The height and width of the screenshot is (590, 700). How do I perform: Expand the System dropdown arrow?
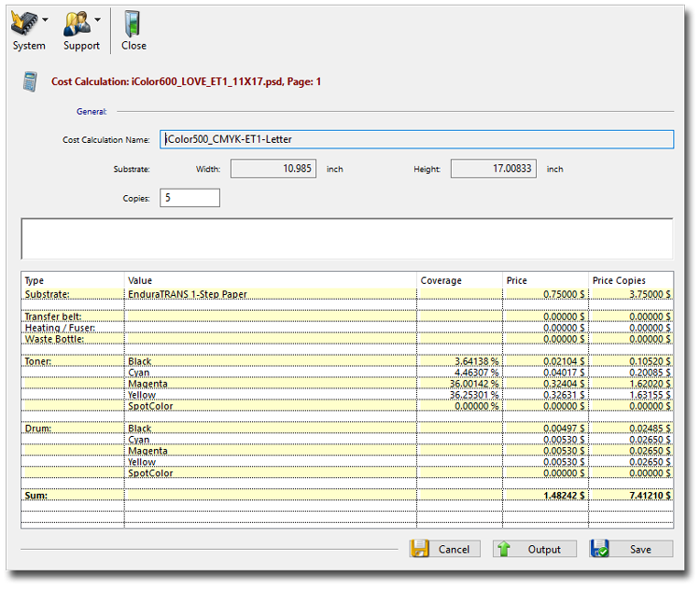[45, 19]
